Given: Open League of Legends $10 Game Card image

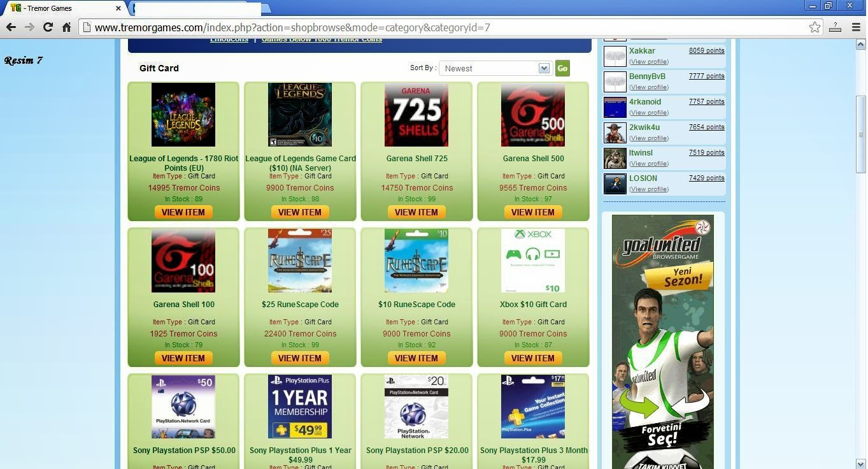Looking at the screenshot, I should [300, 115].
